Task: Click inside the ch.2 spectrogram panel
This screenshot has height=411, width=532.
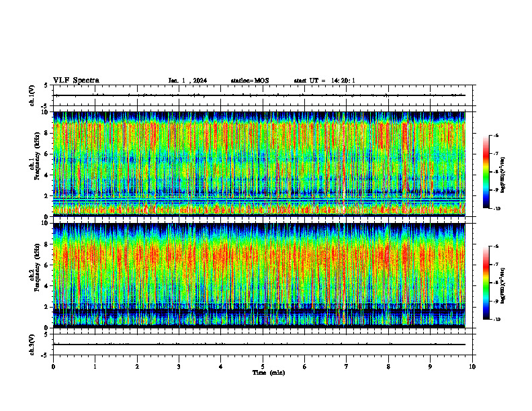Action: tap(259, 275)
